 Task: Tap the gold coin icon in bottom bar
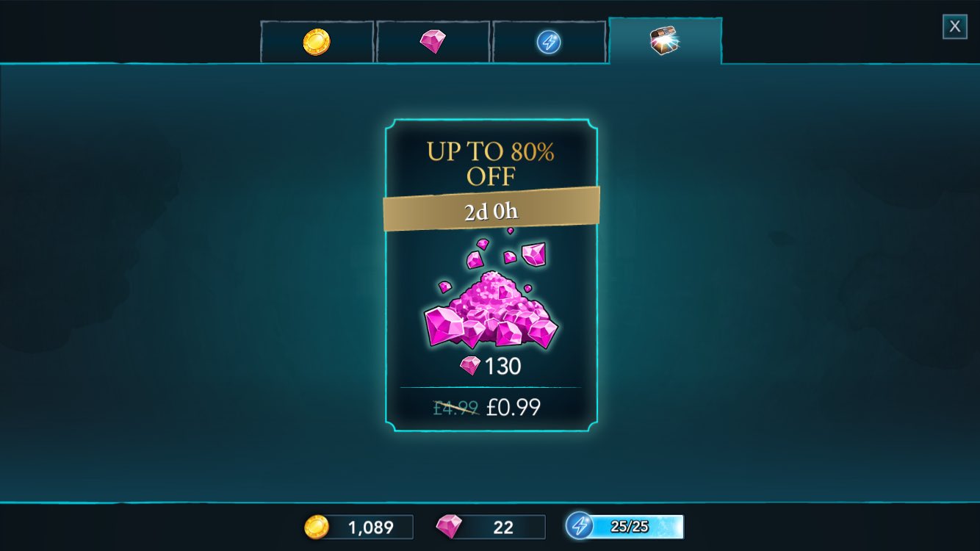[317, 527]
